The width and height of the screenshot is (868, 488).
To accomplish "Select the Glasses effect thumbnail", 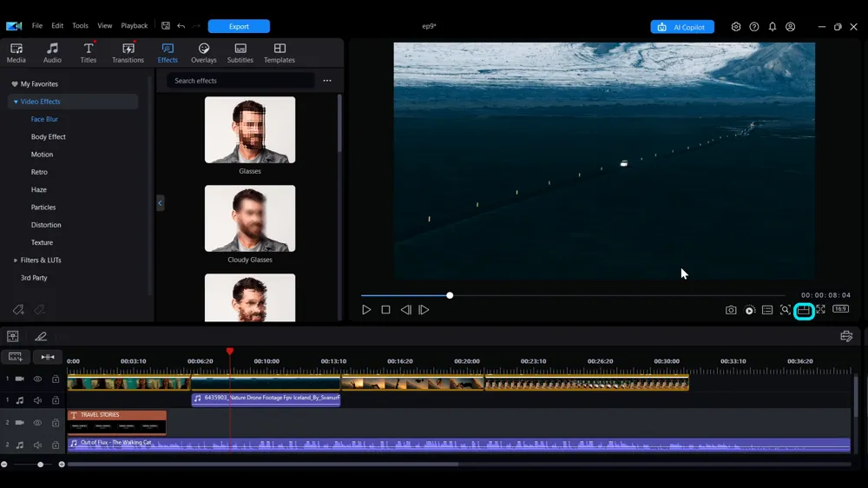I will click(250, 129).
